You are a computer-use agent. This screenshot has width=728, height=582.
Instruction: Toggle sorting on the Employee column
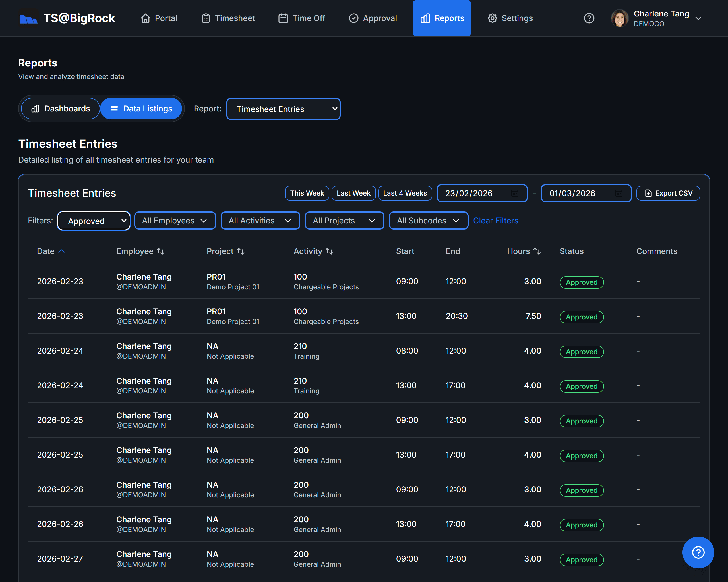tap(140, 251)
